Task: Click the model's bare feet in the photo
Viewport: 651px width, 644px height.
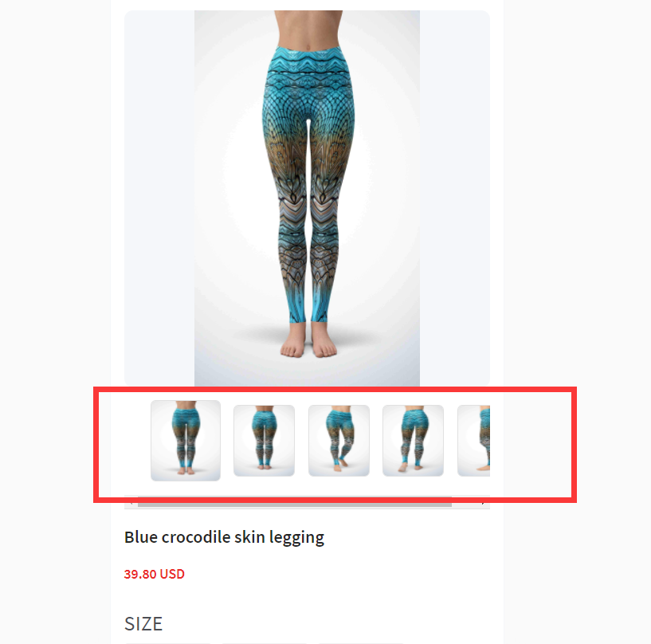Action: point(308,340)
